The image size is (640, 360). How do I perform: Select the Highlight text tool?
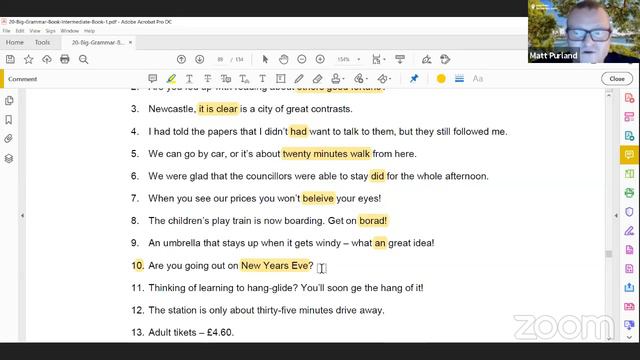[x=171, y=78]
